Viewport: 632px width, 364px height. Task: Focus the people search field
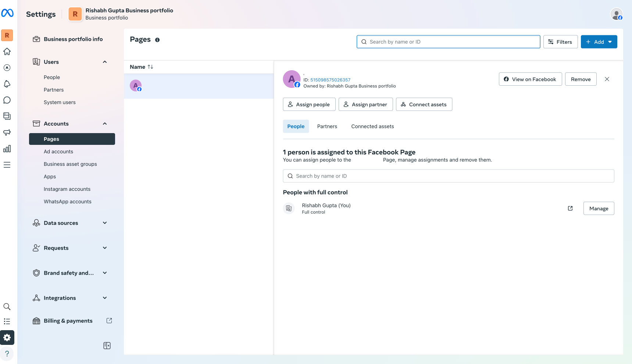pos(449,176)
